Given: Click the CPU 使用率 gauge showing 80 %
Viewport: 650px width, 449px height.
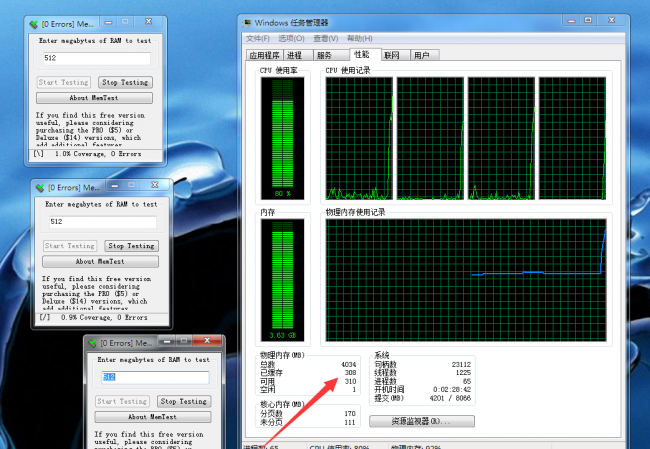Looking at the screenshot, I should (x=282, y=138).
